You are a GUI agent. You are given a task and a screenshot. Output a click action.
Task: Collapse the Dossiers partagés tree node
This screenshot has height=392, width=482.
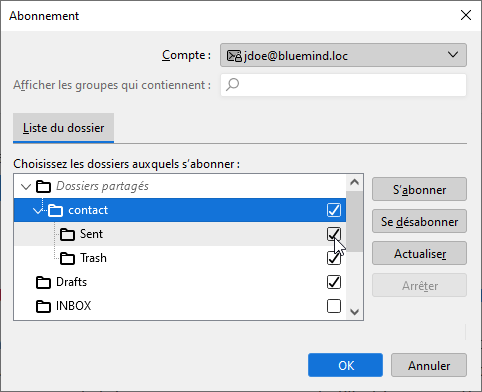tap(26, 186)
